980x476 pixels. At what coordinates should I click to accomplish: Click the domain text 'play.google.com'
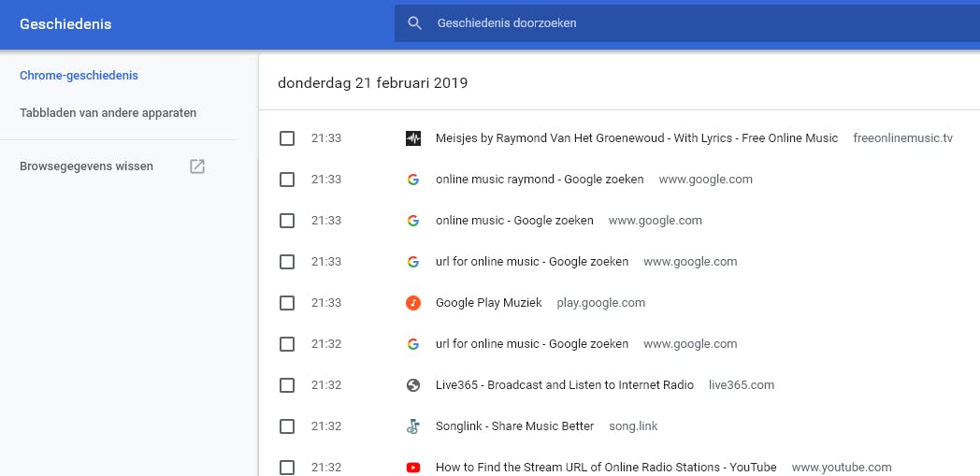[x=600, y=303]
